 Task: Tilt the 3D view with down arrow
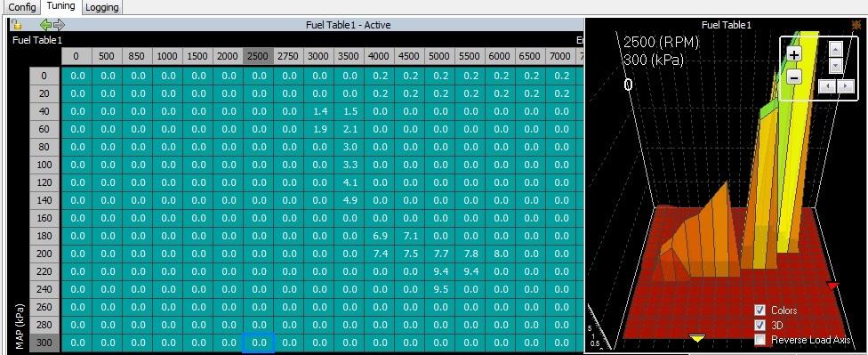pos(836,65)
